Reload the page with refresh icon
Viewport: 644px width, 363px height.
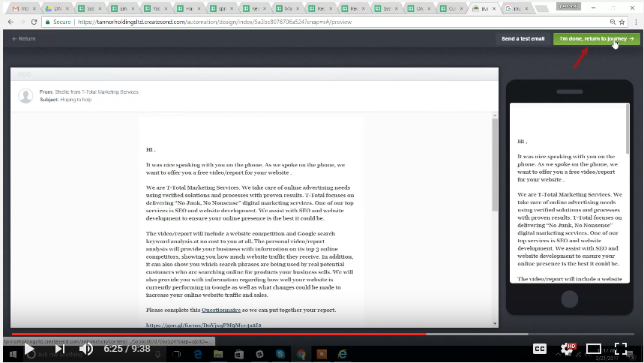pos(34,22)
